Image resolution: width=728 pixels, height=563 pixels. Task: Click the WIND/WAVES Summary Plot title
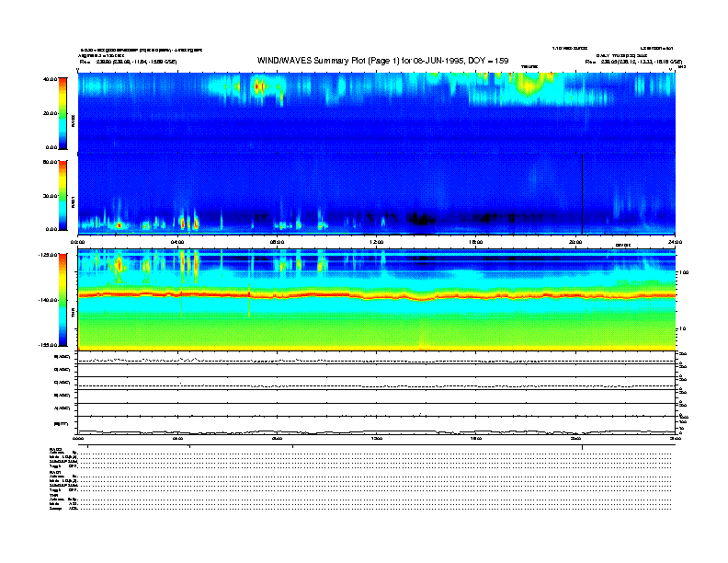click(382, 61)
